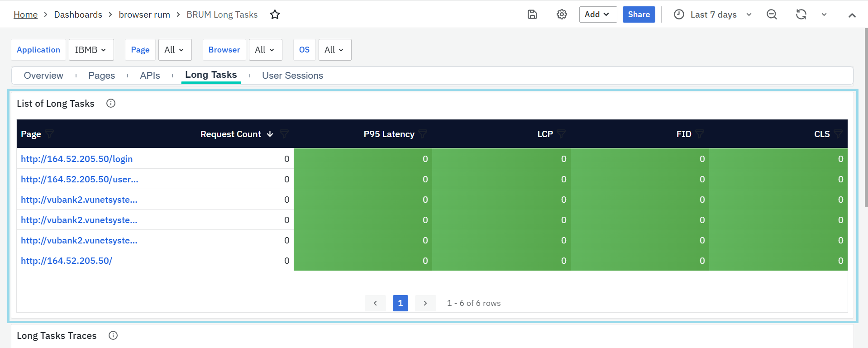Click the Share button
Viewport: 868px width, 348px height.
click(639, 14)
